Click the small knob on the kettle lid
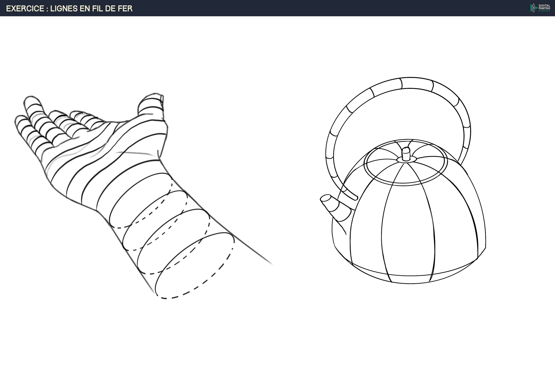The width and height of the screenshot is (555, 392). [406, 154]
